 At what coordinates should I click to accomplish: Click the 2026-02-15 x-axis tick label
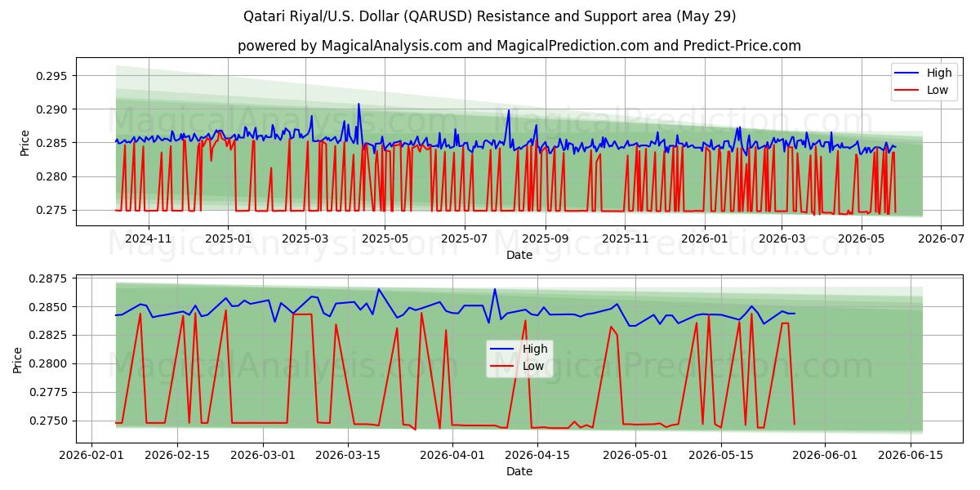[x=177, y=455]
